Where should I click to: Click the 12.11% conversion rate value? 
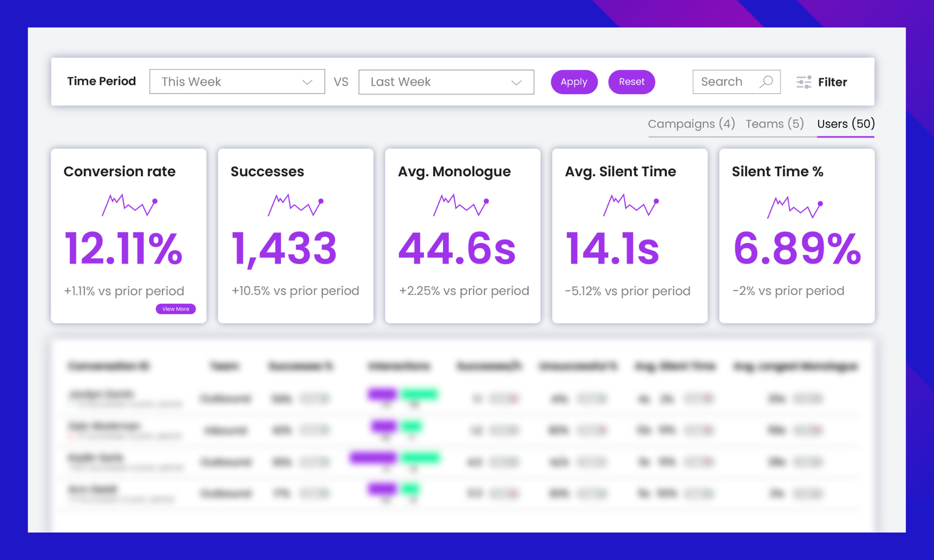tap(123, 249)
